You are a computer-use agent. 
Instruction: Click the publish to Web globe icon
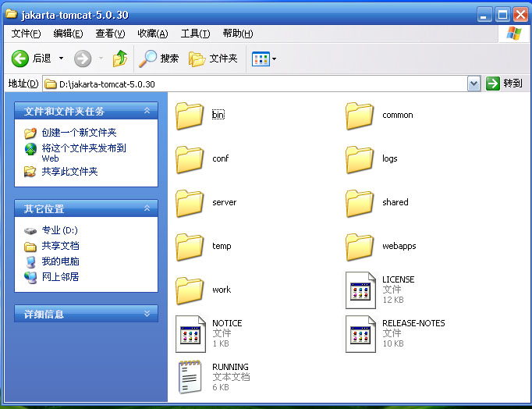30,148
